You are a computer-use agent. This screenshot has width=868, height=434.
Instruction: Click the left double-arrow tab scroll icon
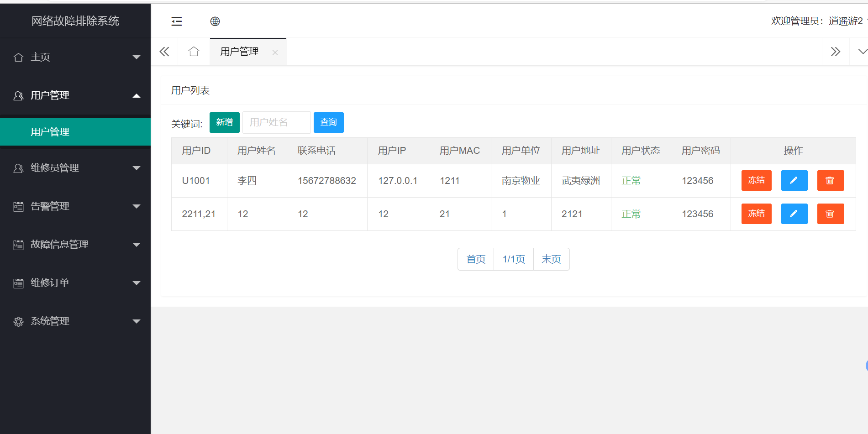164,52
